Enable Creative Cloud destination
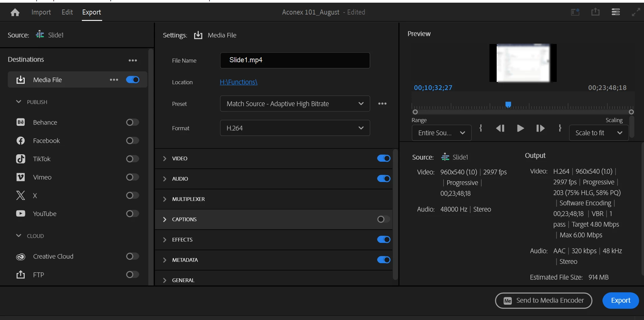 (132, 256)
